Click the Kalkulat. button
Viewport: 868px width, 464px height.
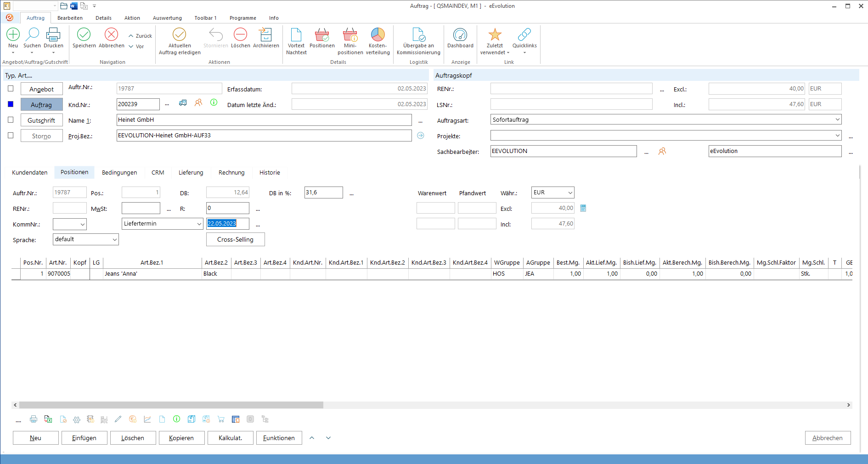[231, 438]
